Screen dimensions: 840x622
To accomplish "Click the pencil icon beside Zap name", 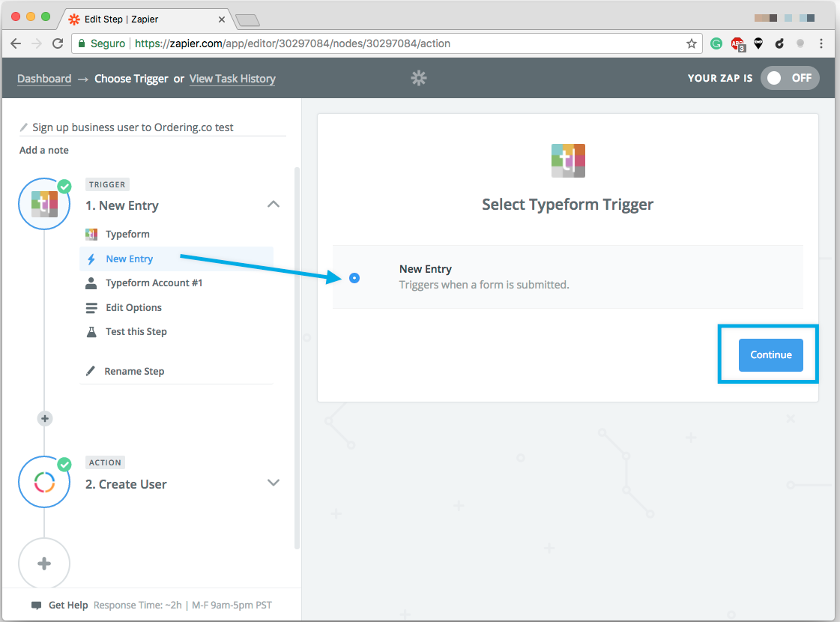I will tap(23, 127).
